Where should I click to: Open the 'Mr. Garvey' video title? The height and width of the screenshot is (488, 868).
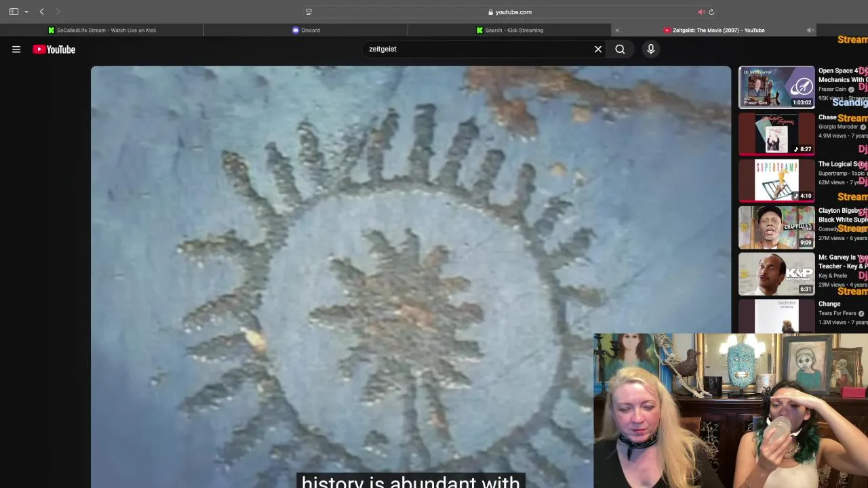click(842, 262)
